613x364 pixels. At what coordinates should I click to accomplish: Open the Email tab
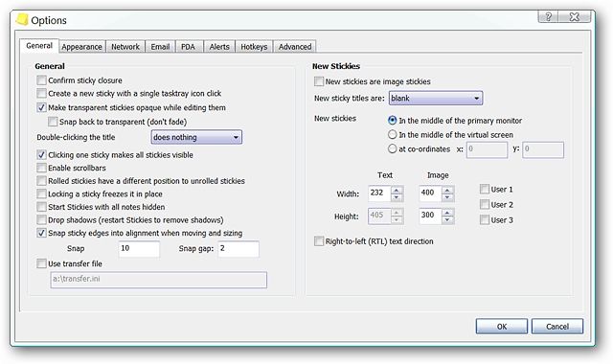(x=160, y=47)
